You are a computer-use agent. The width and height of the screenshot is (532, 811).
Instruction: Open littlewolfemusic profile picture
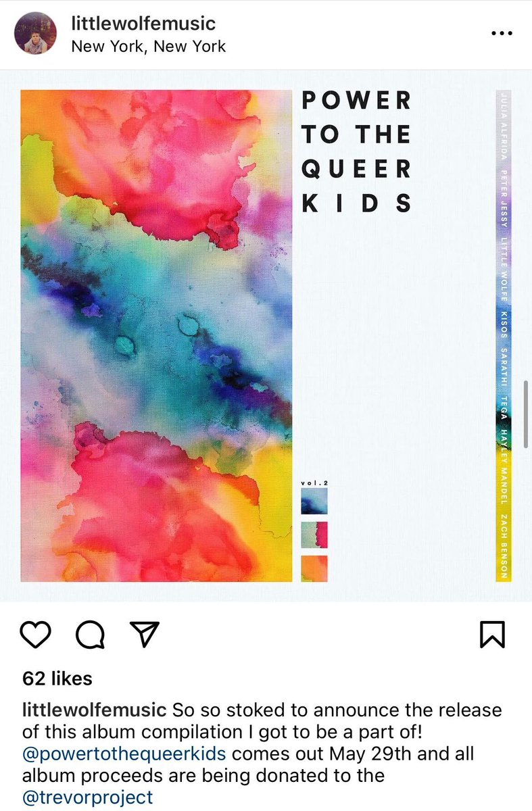click(x=36, y=33)
